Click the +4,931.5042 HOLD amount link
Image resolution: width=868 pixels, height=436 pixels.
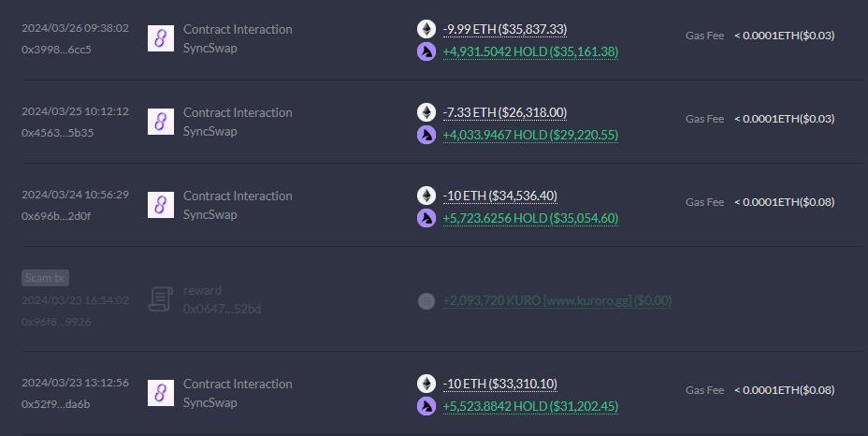tap(529, 51)
